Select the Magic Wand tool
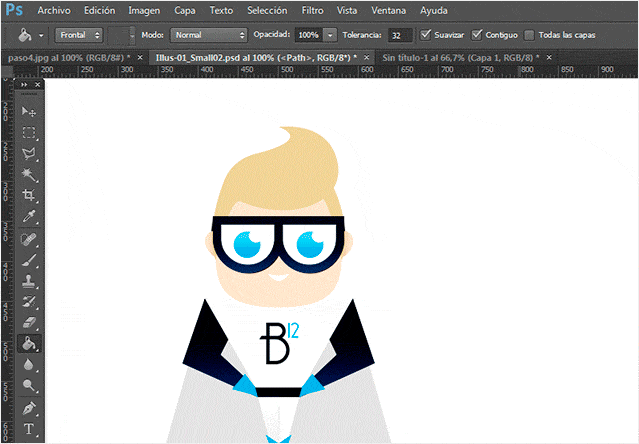Viewport: 639px width, 444px height. coord(30,174)
